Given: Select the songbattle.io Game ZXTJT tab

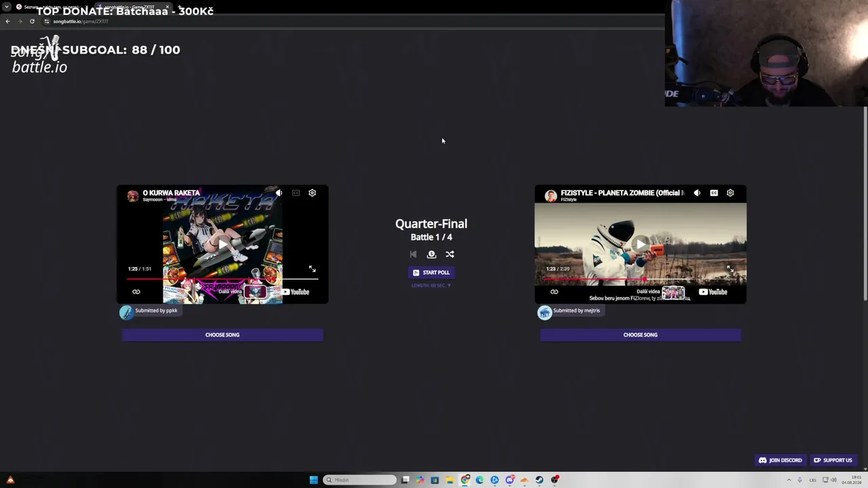Looking at the screenshot, I should point(132,7).
